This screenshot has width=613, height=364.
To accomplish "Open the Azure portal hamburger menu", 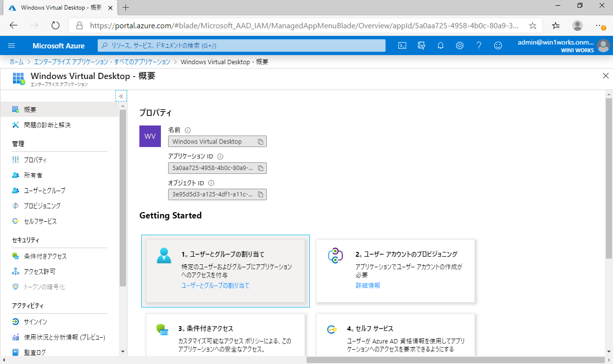I will pyautogui.click(x=12, y=45).
